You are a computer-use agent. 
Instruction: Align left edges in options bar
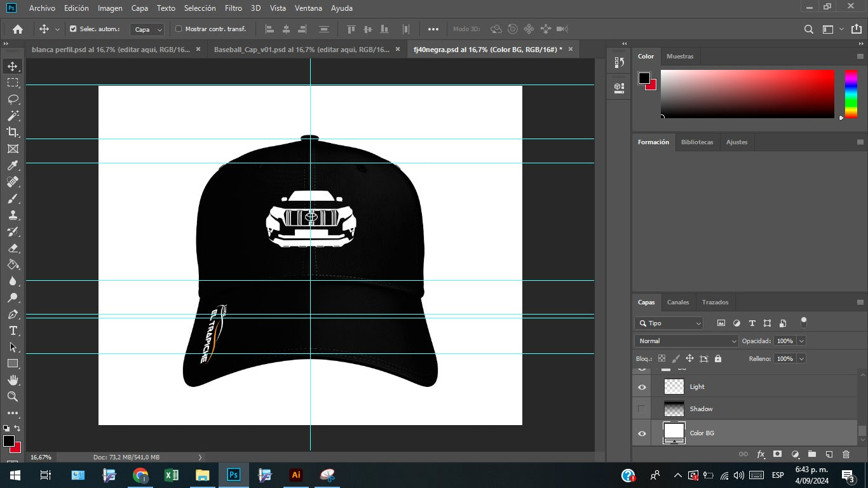269,29
